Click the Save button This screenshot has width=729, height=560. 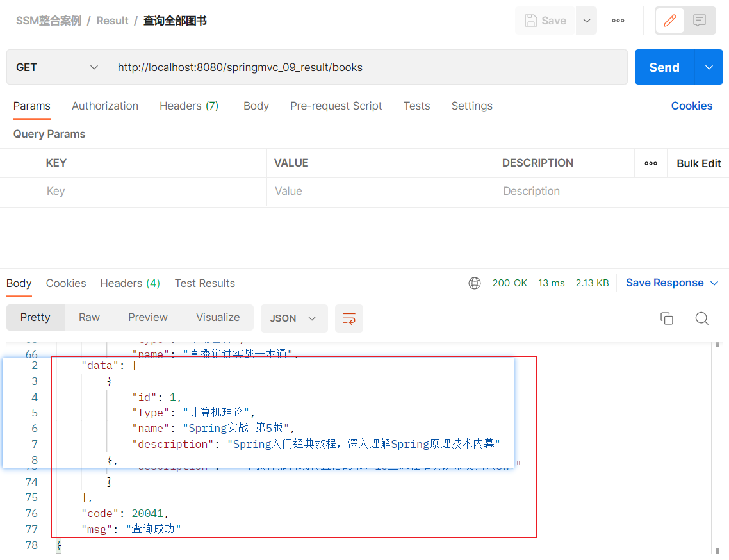tap(545, 21)
